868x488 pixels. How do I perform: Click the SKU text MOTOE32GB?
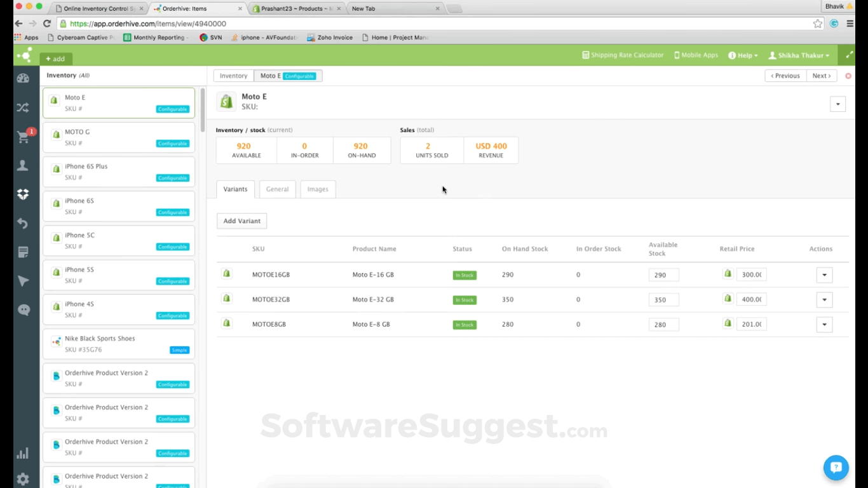click(x=271, y=299)
